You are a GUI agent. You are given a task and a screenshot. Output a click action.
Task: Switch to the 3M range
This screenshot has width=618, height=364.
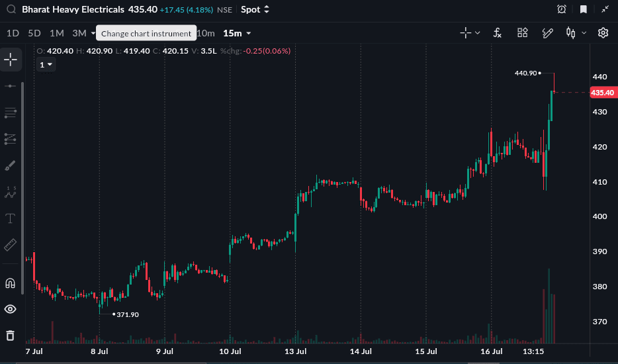tap(79, 34)
